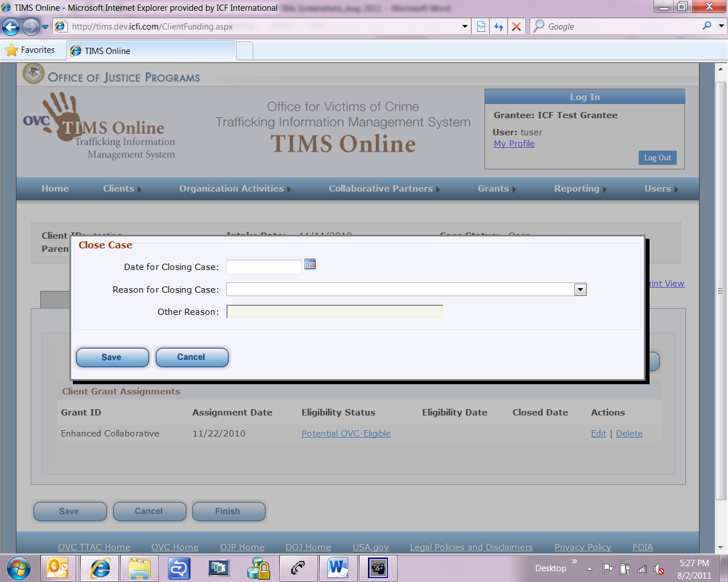Click the browser Forward arrow

31,26
